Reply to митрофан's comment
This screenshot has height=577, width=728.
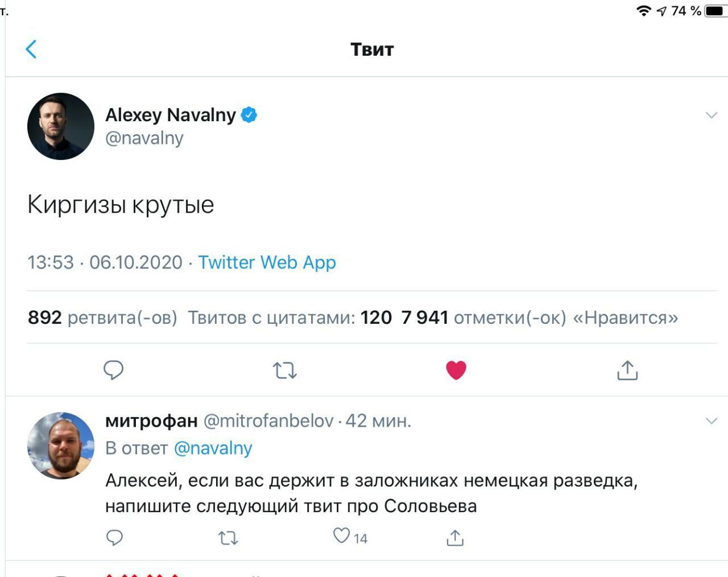[114, 537]
